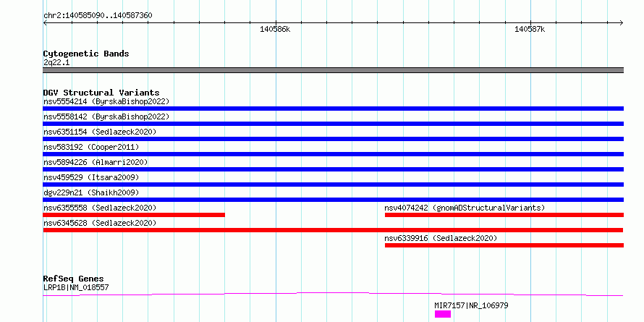
Task: Click the blue bar for nsv5558142
Action: pyautogui.click(x=333, y=124)
